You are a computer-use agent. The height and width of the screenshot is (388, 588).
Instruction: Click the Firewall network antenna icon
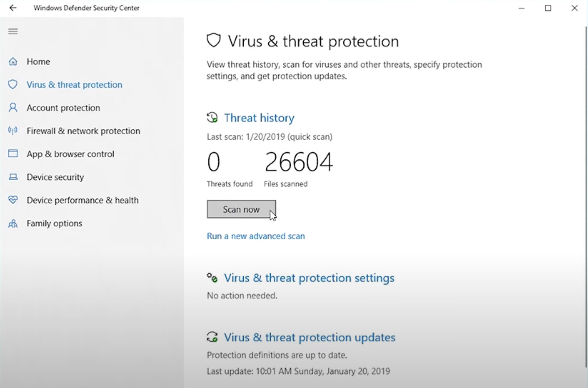[13, 131]
